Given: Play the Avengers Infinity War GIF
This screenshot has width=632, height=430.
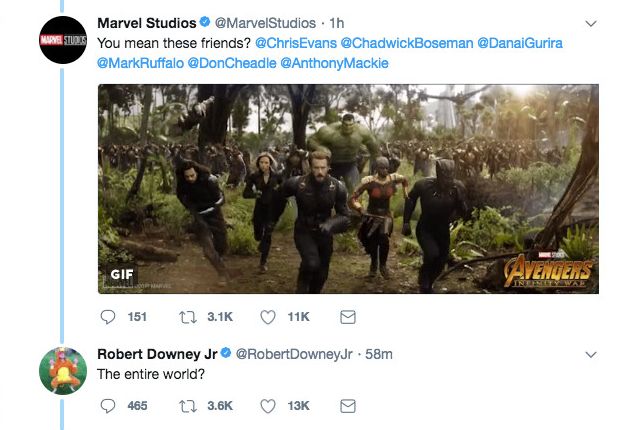Looking at the screenshot, I should 348,189.
